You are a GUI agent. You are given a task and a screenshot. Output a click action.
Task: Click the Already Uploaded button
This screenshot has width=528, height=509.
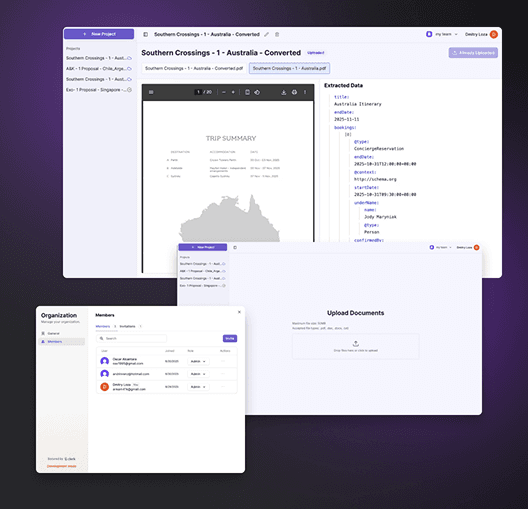point(473,53)
